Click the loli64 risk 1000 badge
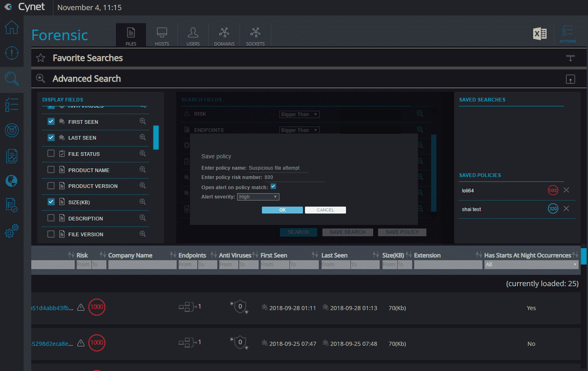The height and width of the screenshot is (371, 588). [x=553, y=190]
